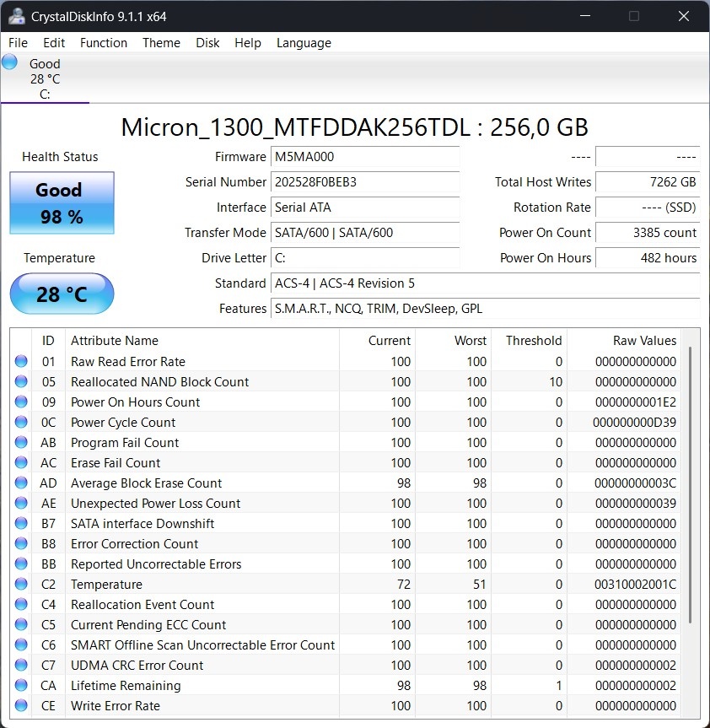The width and height of the screenshot is (710, 728).
Task: Click the status orb for UDMA CRC Error Count
Action: (x=21, y=666)
